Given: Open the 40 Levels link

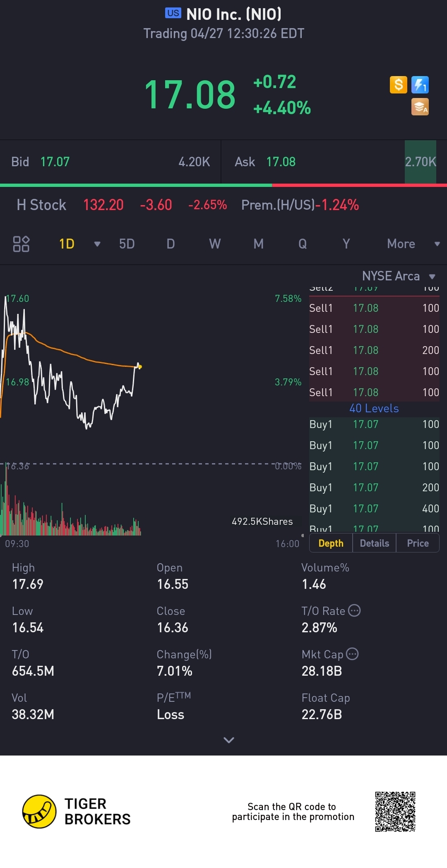Looking at the screenshot, I should pos(374,408).
